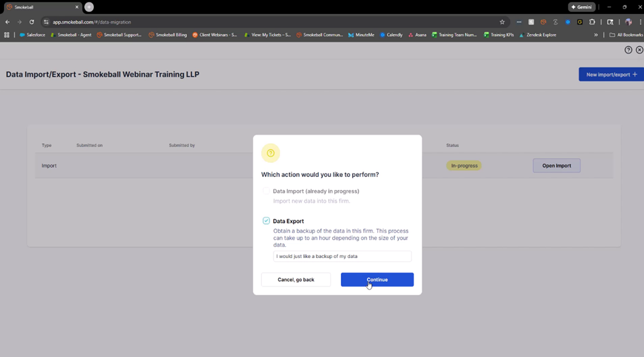The width and height of the screenshot is (644, 357).
Task: Open Chrome's three-dot menu
Action: pyautogui.click(x=640, y=22)
